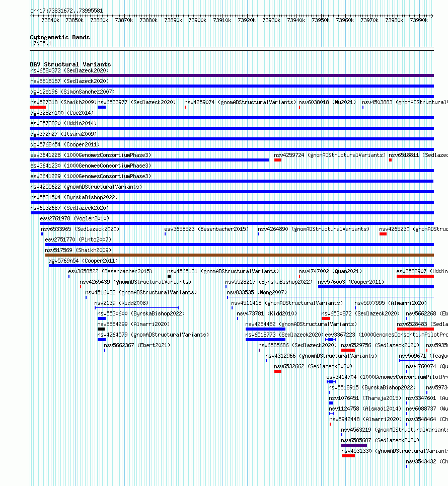
Task: Open the nsv6518157 (Sedlazeck2020) label
Action: coord(69,81)
